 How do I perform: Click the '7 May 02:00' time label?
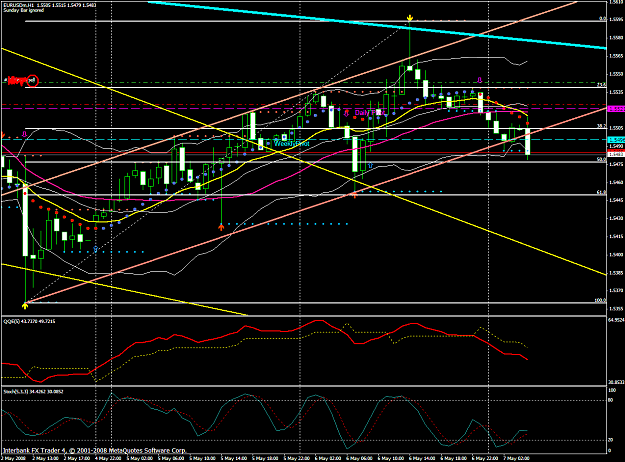click(517, 458)
